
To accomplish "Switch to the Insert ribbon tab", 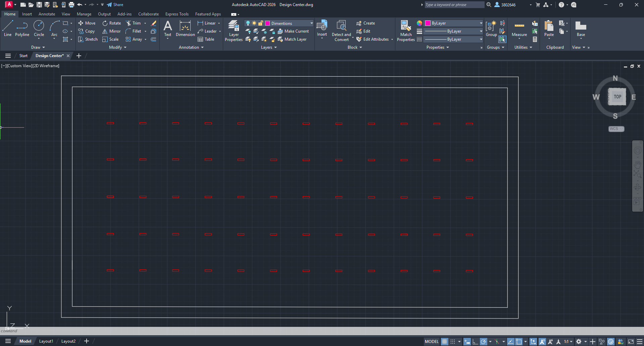I will [27, 14].
